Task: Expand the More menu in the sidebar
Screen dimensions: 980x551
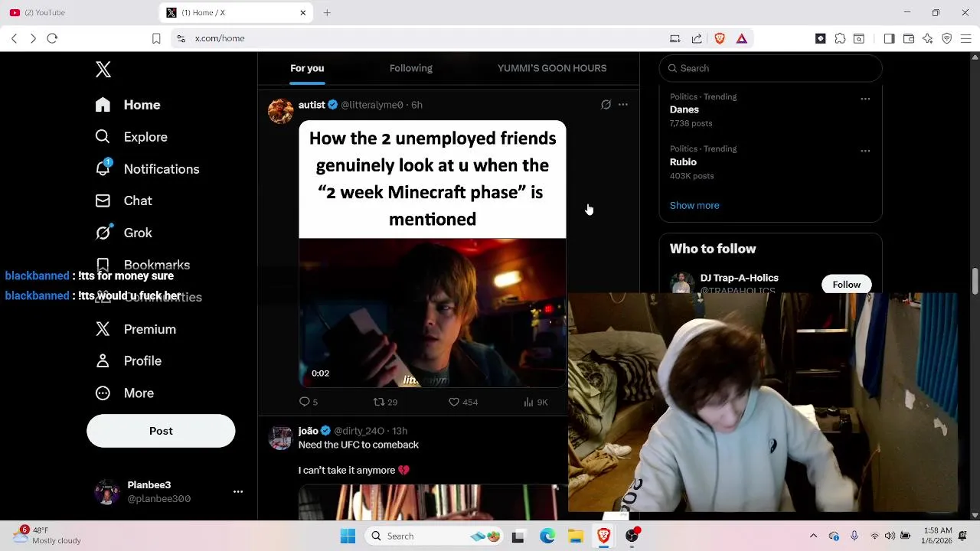Action: click(x=124, y=393)
